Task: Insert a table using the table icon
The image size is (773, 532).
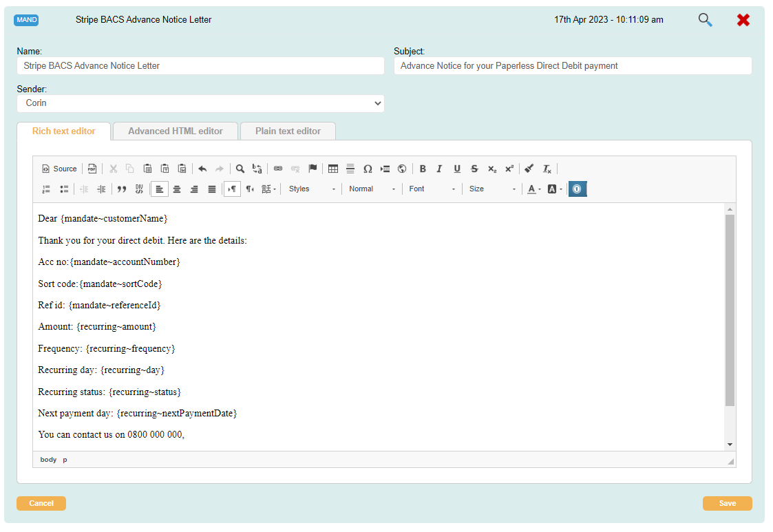Action: 333,169
